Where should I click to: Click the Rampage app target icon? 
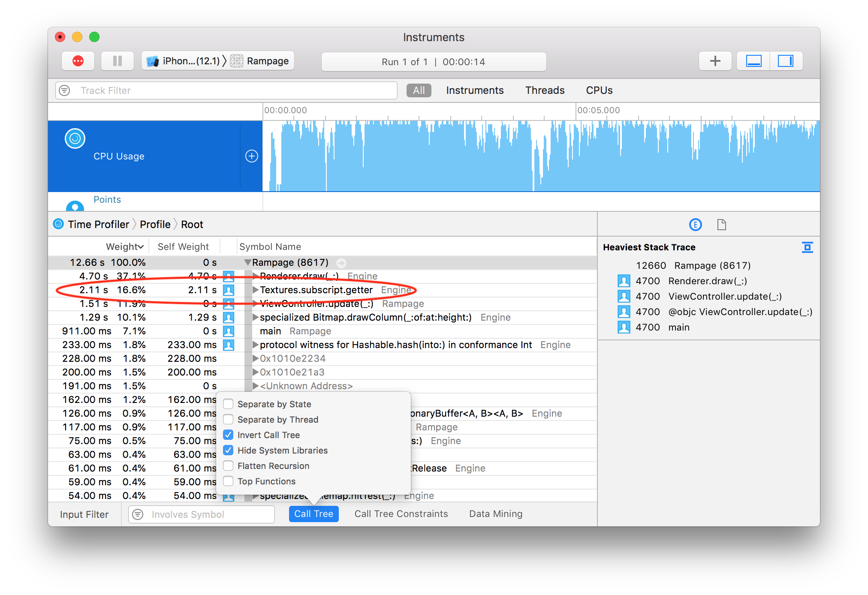click(x=237, y=61)
